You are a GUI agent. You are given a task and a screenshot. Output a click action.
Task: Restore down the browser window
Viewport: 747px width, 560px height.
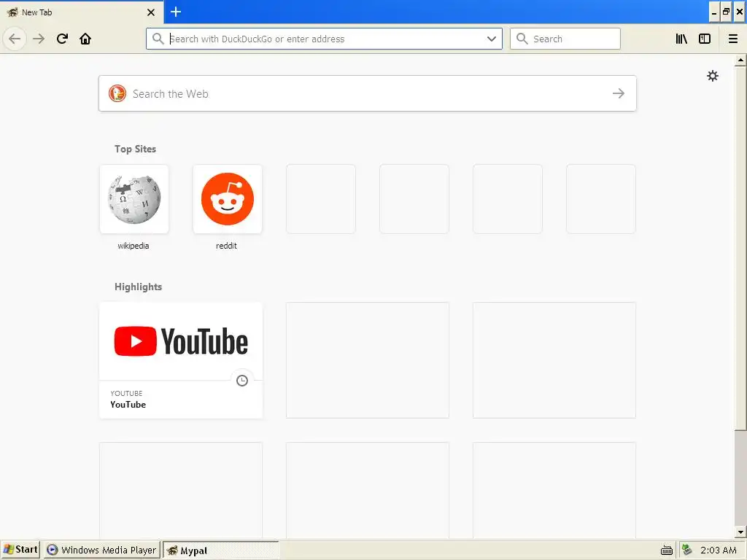[726, 12]
